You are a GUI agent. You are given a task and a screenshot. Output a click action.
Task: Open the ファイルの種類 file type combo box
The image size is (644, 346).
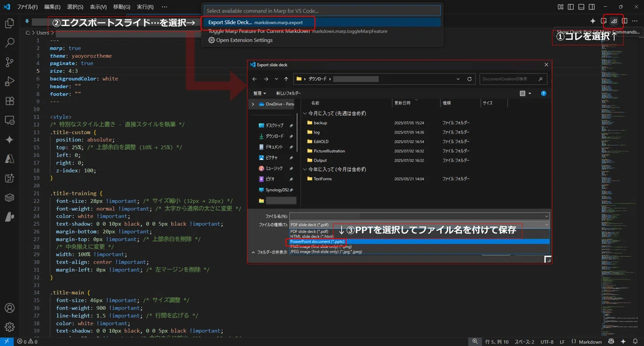tap(419, 225)
